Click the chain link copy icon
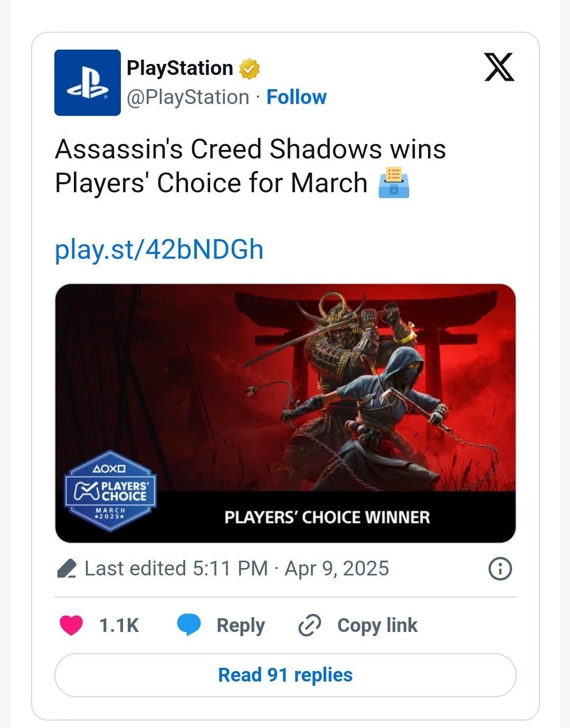 (x=309, y=625)
